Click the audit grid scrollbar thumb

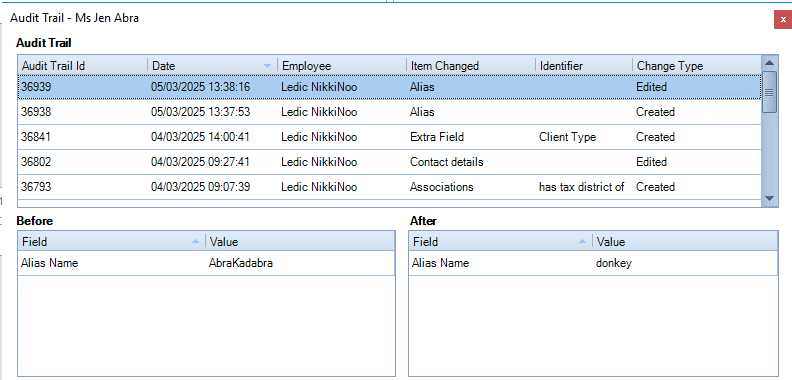point(769,92)
